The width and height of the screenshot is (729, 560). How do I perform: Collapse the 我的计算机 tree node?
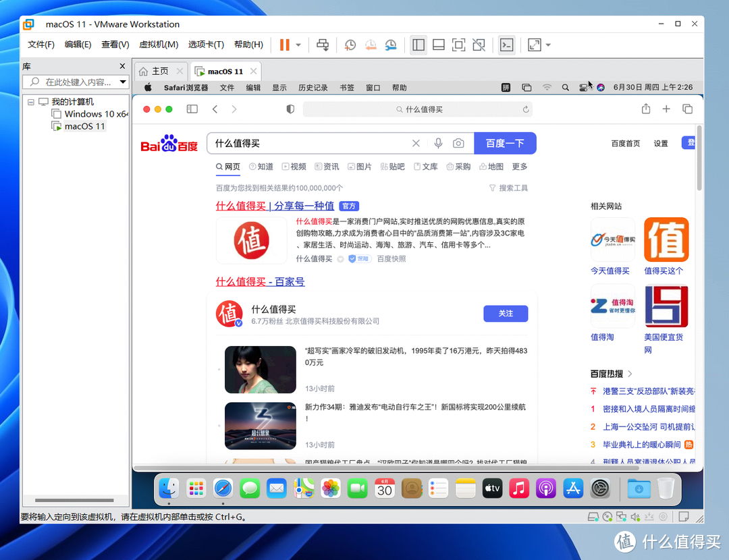click(30, 102)
